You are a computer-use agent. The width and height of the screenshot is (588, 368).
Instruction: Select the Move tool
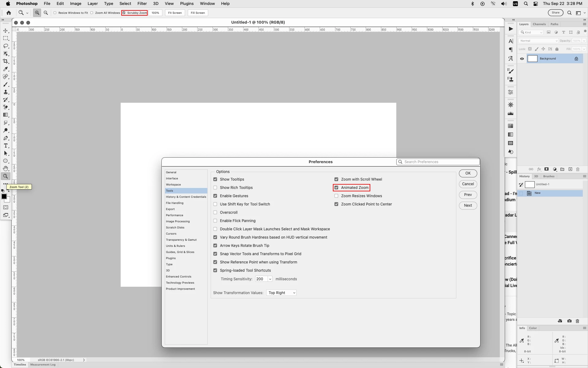6,31
